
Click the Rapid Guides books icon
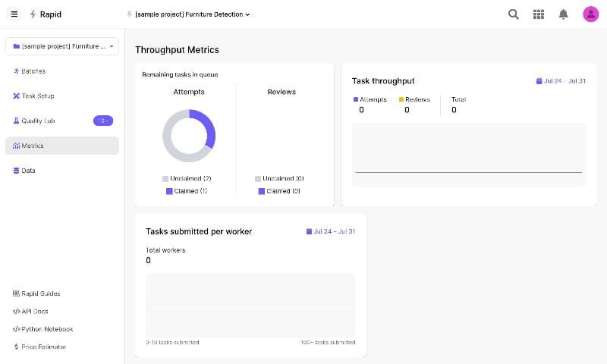16,293
